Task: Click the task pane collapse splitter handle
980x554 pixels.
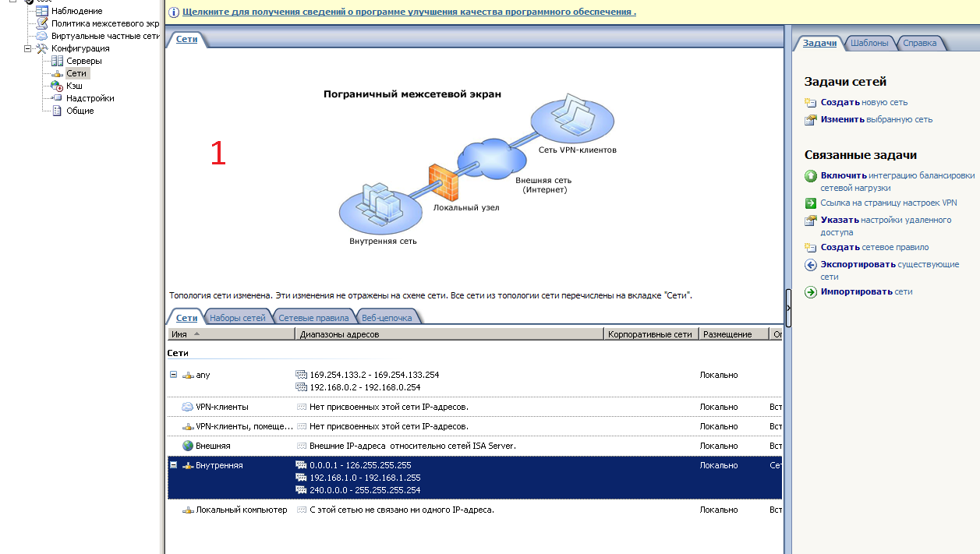Action: click(788, 308)
